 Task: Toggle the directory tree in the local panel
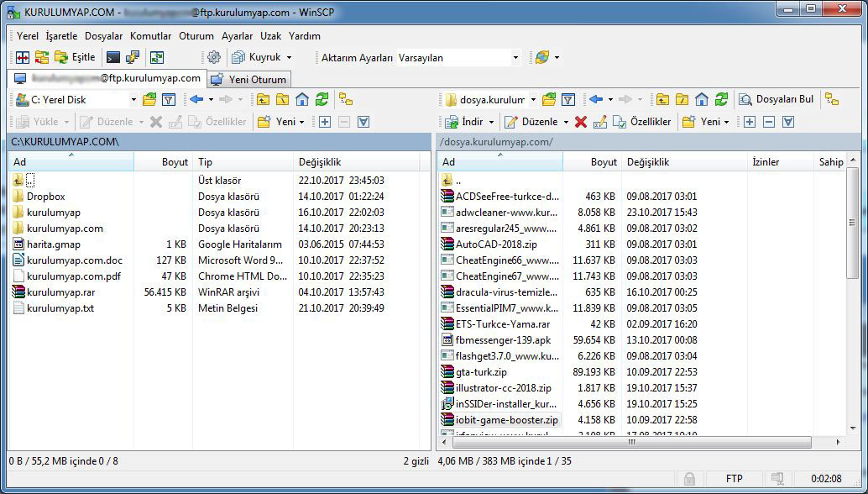[x=346, y=100]
